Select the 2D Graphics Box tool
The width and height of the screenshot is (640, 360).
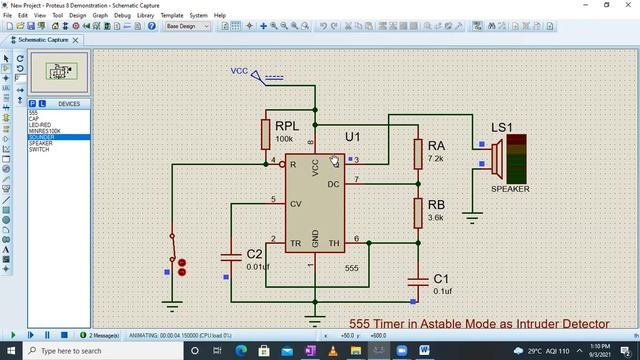[x=6, y=210]
